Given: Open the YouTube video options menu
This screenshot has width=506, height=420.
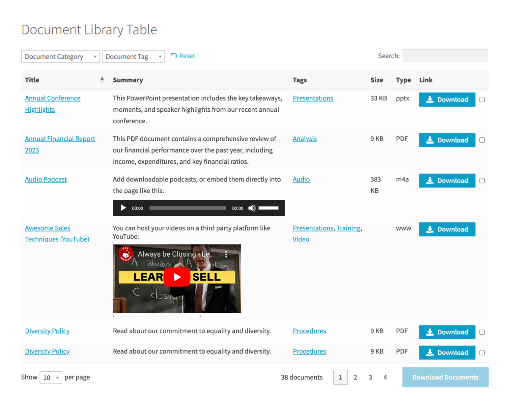Looking at the screenshot, I should pos(226,254).
